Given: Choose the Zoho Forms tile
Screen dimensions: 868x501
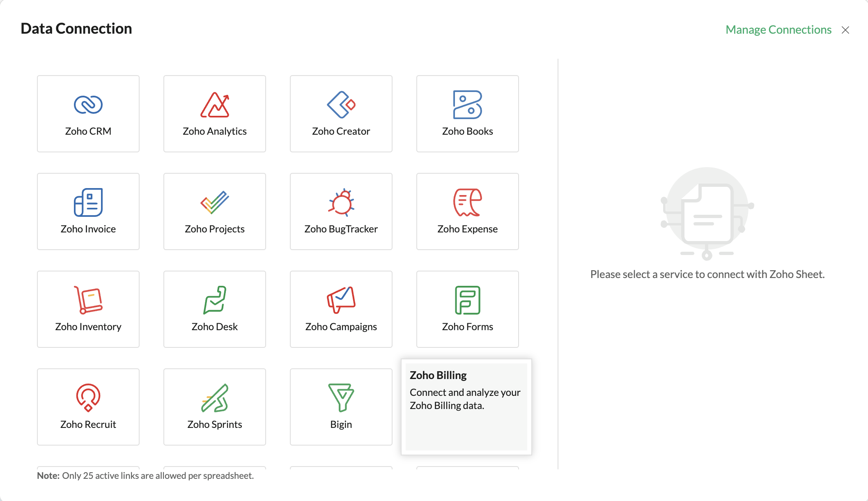Looking at the screenshot, I should 467,309.
